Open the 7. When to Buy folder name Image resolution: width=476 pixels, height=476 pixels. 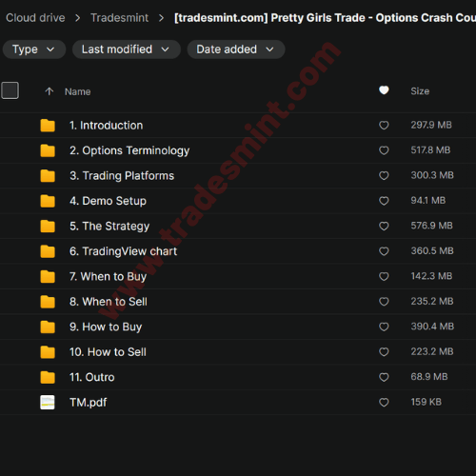pyautogui.click(x=108, y=276)
